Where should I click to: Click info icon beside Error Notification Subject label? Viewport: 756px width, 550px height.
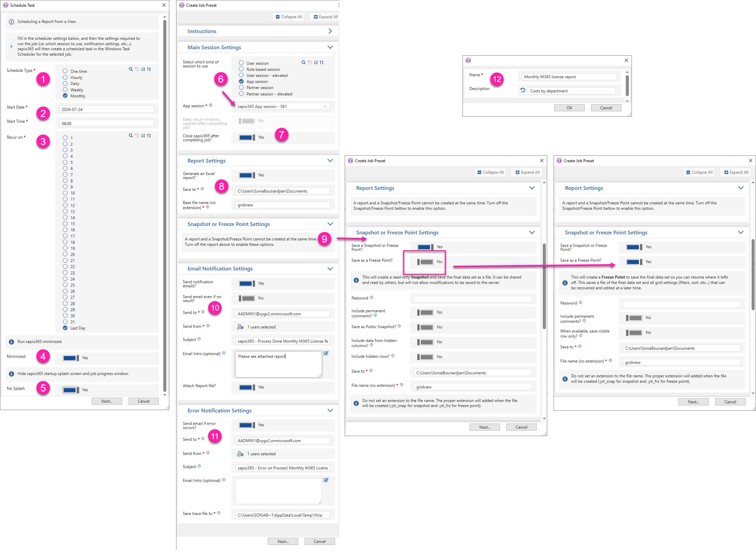click(199, 466)
